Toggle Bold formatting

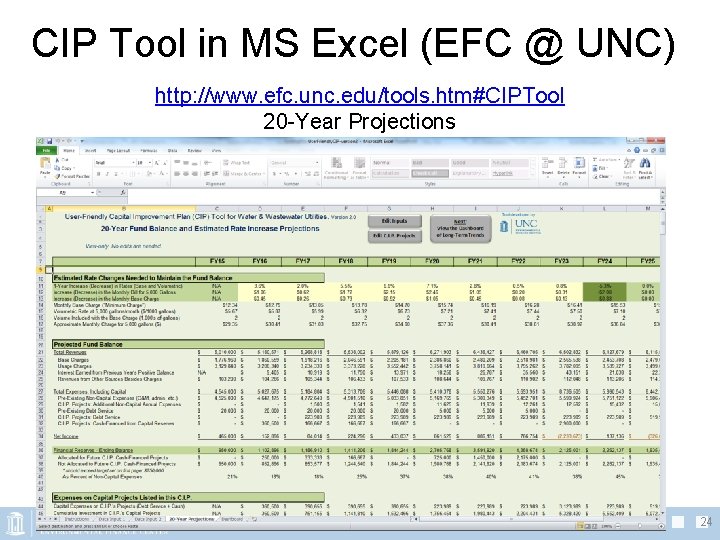98,174
